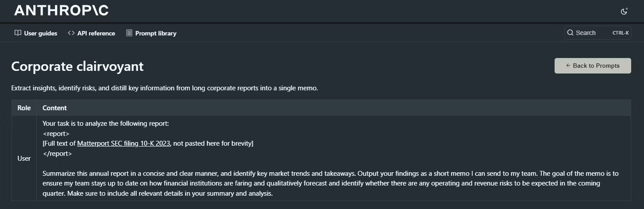Open the User guides menu item

point(36,33)
